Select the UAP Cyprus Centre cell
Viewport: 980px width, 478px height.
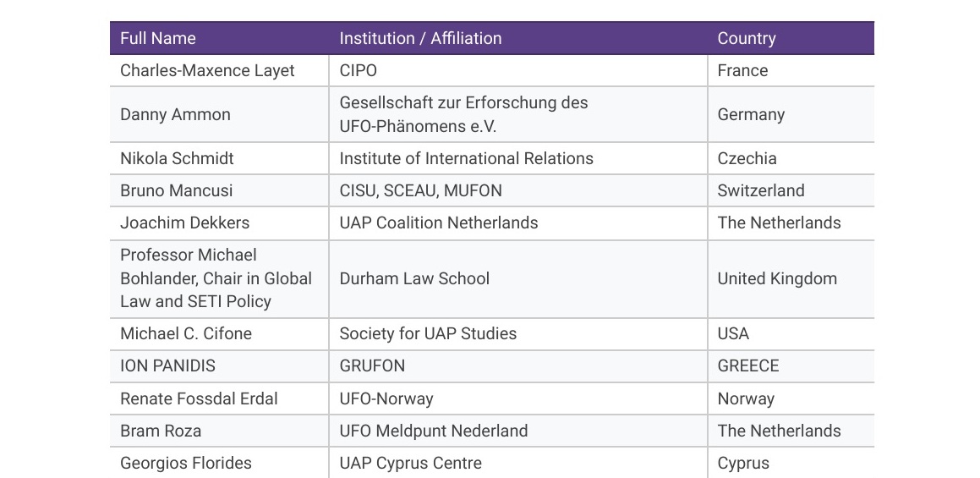[410, 463]
